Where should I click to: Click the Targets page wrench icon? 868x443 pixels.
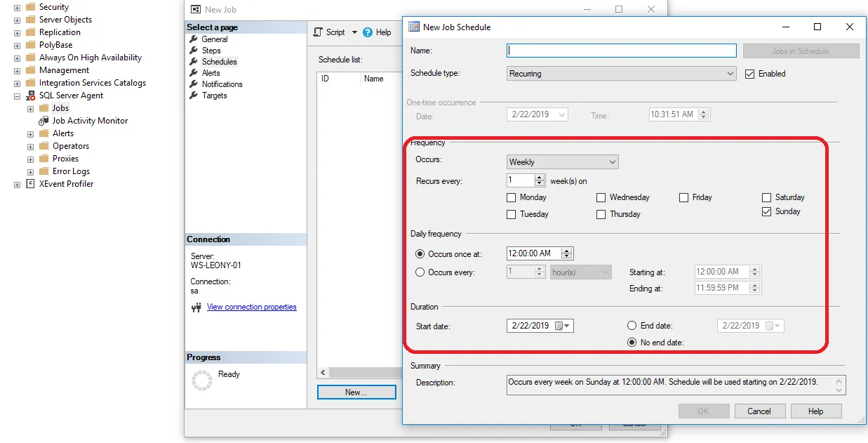tap(194, 95)
